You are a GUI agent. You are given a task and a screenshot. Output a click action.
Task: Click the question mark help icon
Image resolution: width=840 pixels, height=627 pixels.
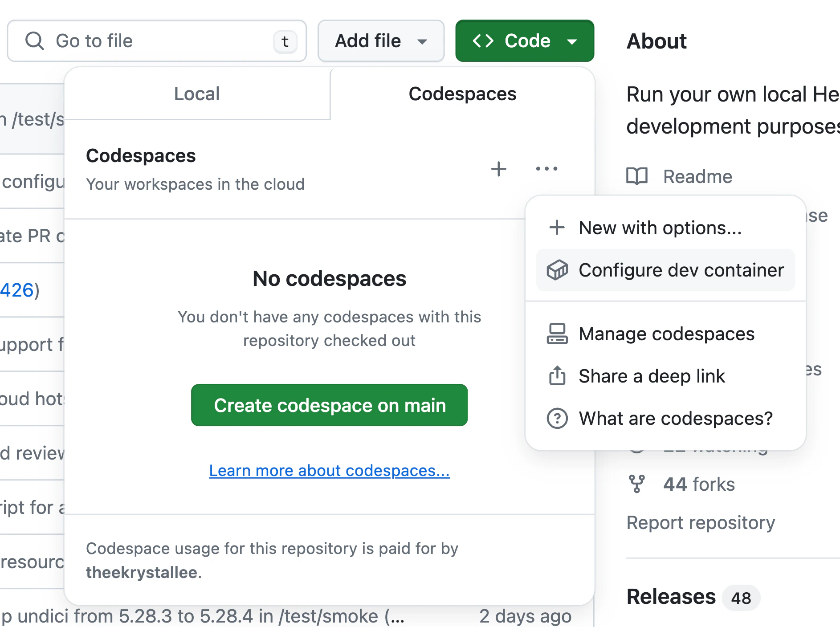click(557, 419)
